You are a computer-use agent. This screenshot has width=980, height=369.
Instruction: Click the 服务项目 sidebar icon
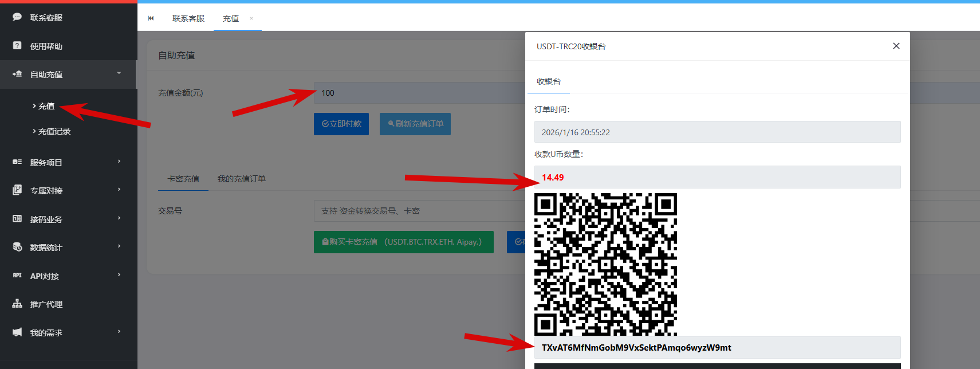coord(17,162)
